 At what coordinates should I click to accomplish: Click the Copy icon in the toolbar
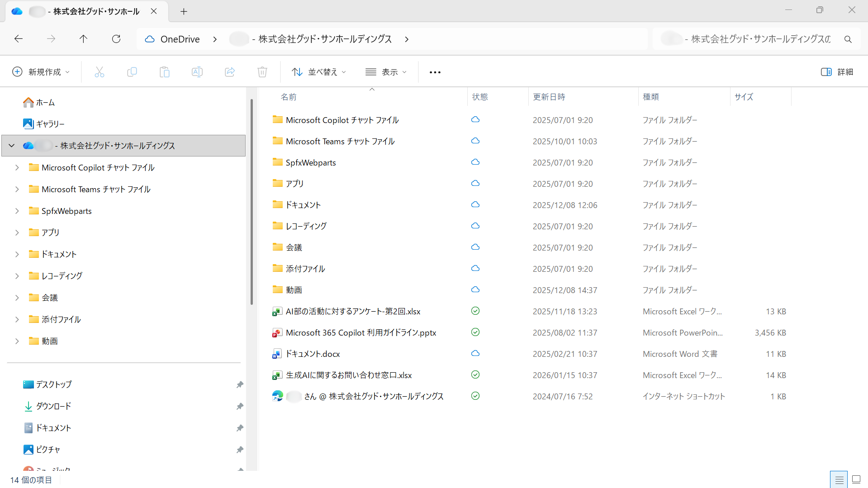(132, 71)
